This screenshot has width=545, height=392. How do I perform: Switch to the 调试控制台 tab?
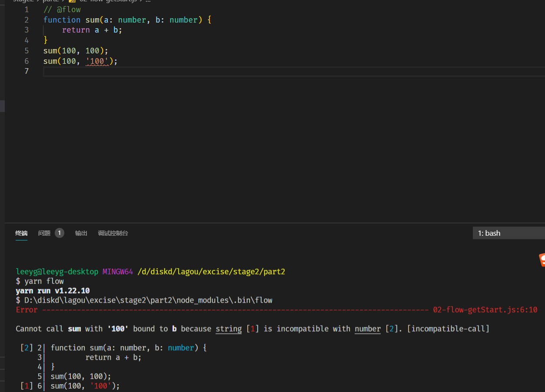click(x=113, y=233)
